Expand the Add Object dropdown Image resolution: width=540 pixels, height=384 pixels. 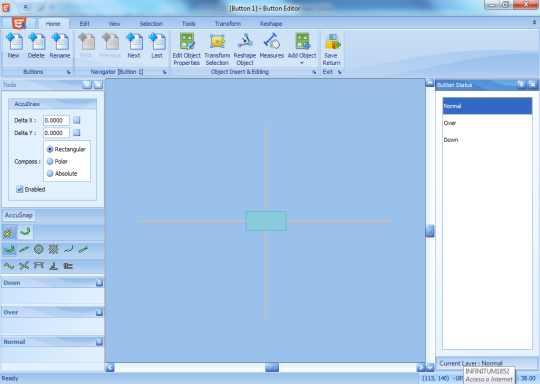302,63
